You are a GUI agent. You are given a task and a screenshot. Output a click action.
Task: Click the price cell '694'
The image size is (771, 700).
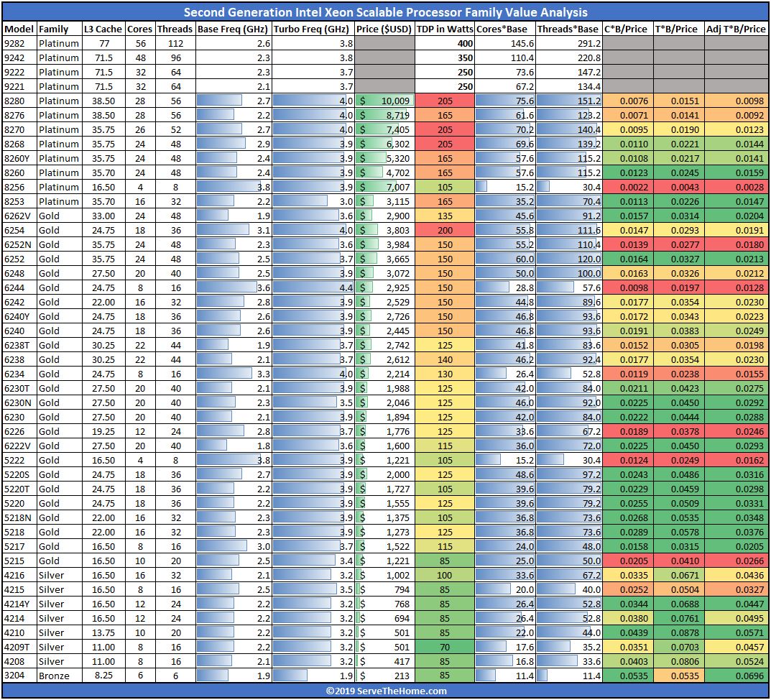pyautogui.click(x=384, y=618)
